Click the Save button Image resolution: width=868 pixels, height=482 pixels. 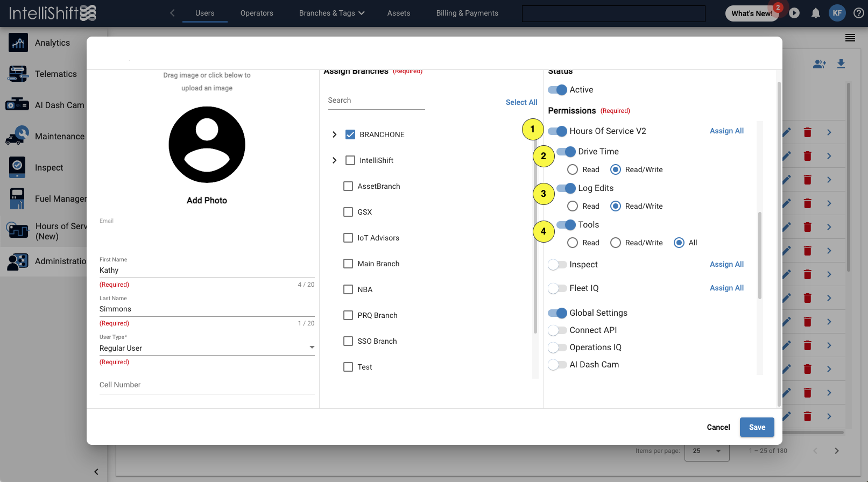click(x=757, y=427)
